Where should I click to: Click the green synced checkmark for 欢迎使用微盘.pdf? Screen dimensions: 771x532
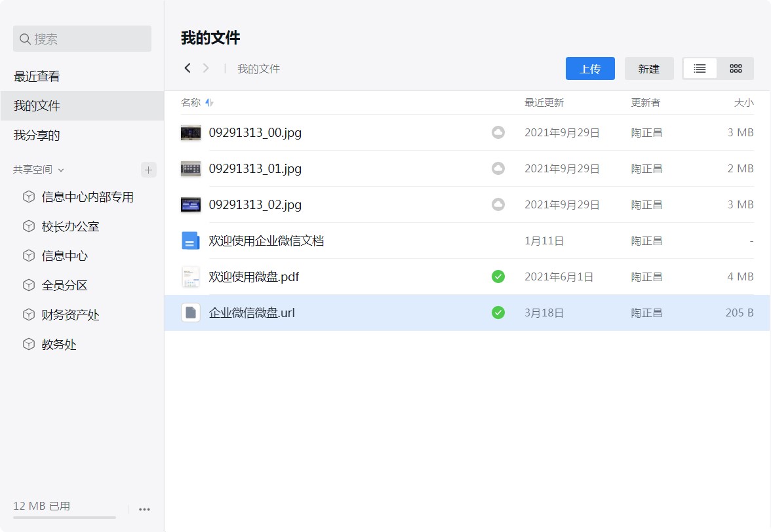click(x=498, y=276)
